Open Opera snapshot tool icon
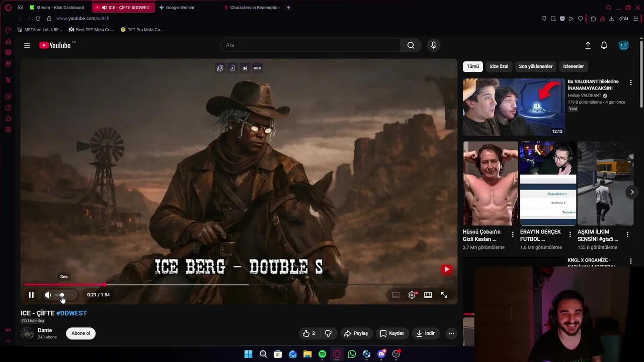Screen dimensions: 644x362 click(x=553, y=19)
